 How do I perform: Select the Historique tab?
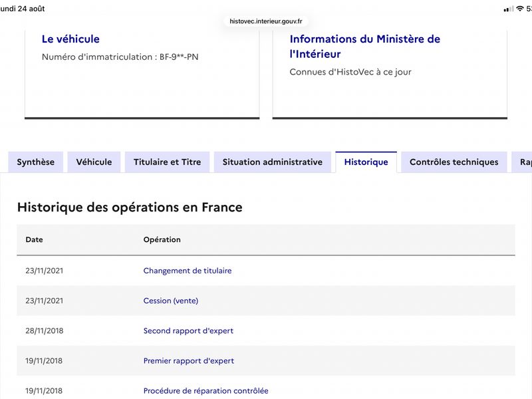[366, 162]
